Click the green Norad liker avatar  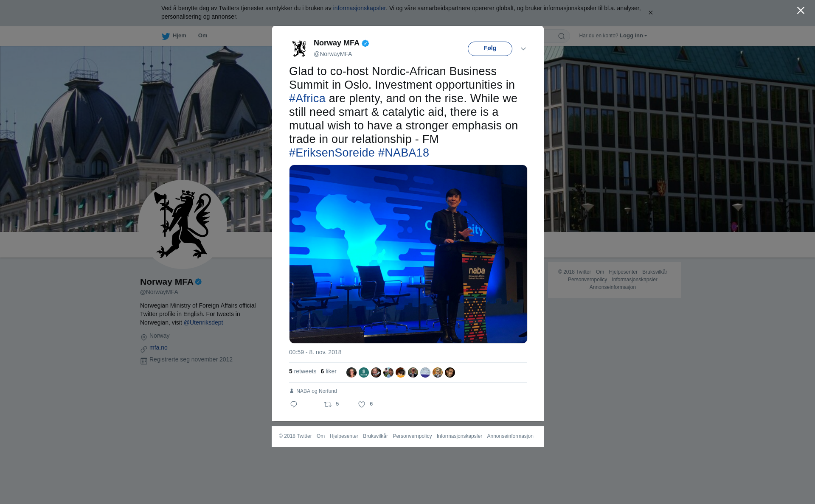(364, 372)
